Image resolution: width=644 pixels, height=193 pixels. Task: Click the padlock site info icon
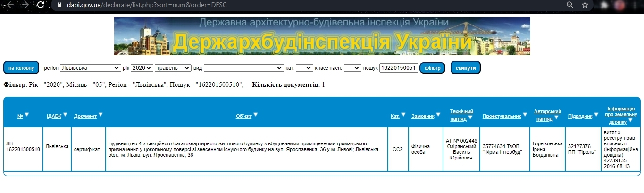[59, 5]
